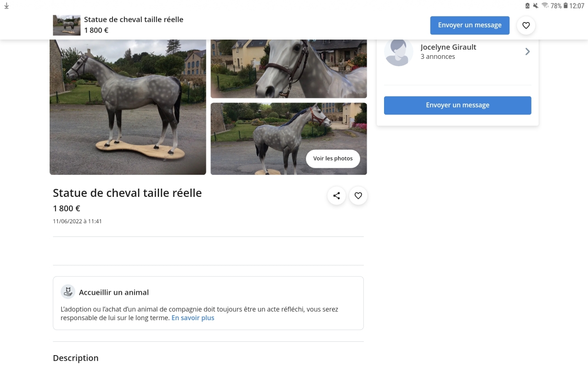The height and width of the screenshot is (368, 588).
Task: Tap the share icon beside the listing title
Action: click(336, 195)
